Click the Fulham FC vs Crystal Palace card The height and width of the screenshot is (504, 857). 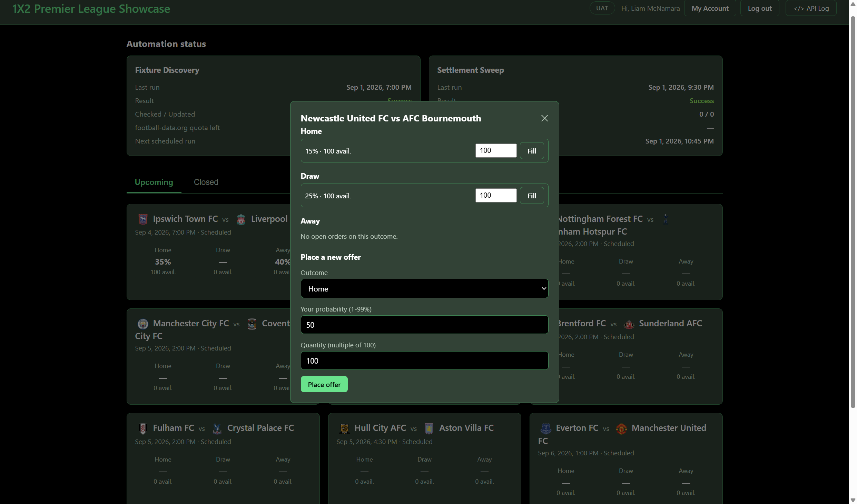tap(223, 458)
